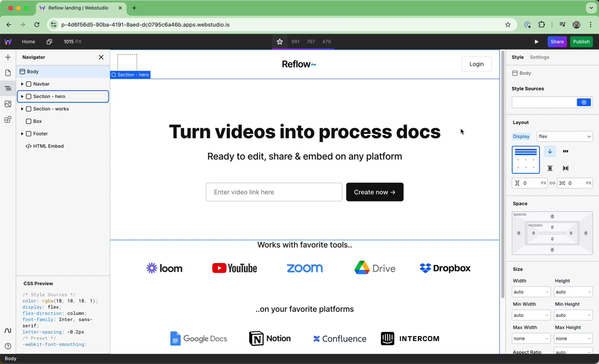Open the Chrome tab search chevron
Image resolution: width=599 pixels, height=364 pixels.
click(591, 8)
